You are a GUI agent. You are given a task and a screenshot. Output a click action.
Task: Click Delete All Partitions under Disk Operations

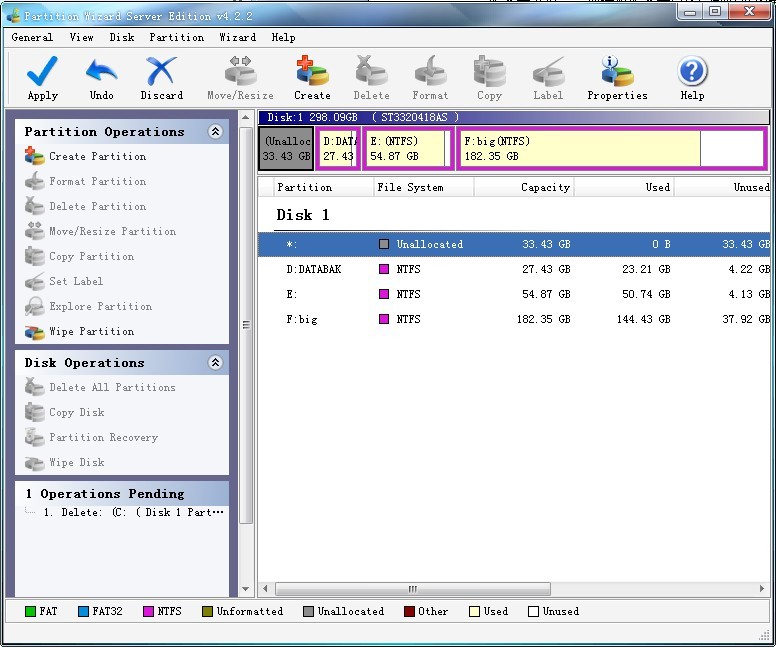(100, 387)
